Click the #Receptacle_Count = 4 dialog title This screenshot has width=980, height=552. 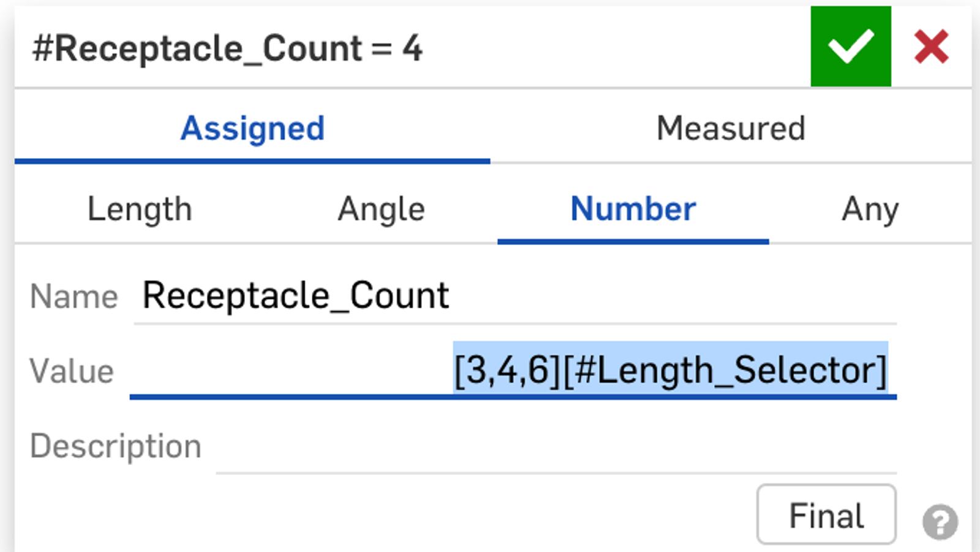pos(227,48)
